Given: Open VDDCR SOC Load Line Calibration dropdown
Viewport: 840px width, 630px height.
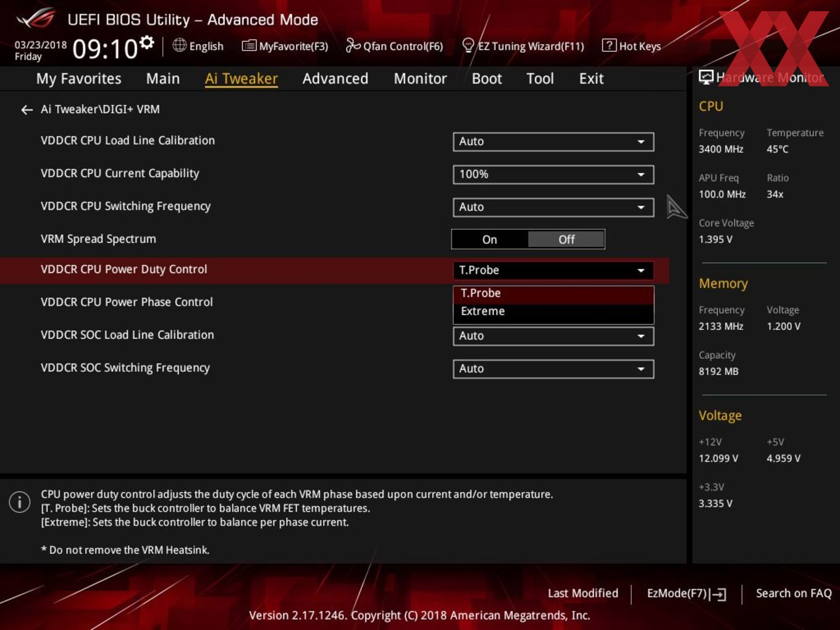Looking at the screenshot, I should [553, 336].
